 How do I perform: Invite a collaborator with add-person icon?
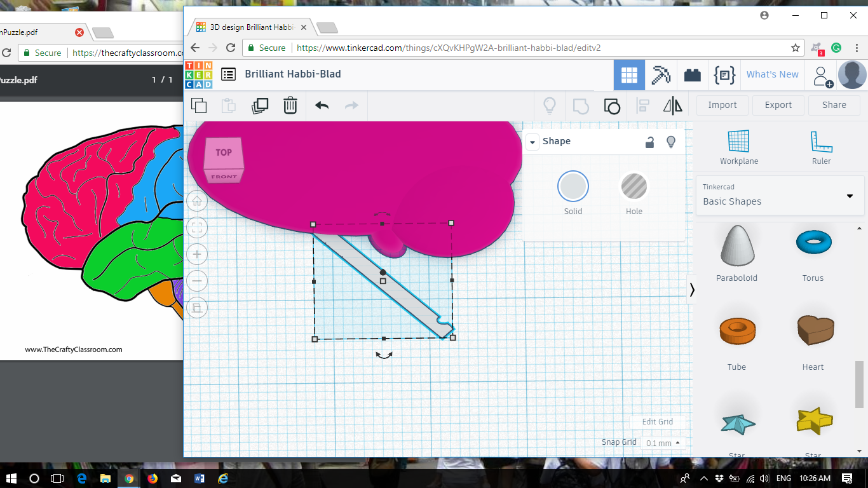823,76
